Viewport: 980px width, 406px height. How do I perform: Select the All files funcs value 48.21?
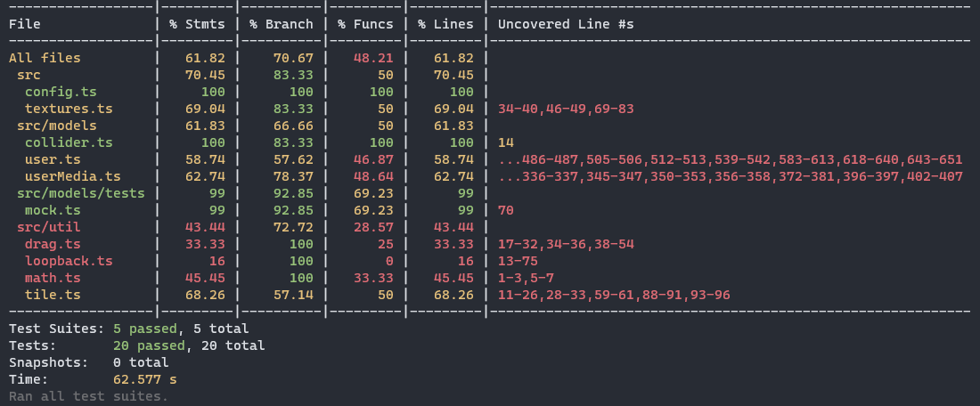[374, 58]
